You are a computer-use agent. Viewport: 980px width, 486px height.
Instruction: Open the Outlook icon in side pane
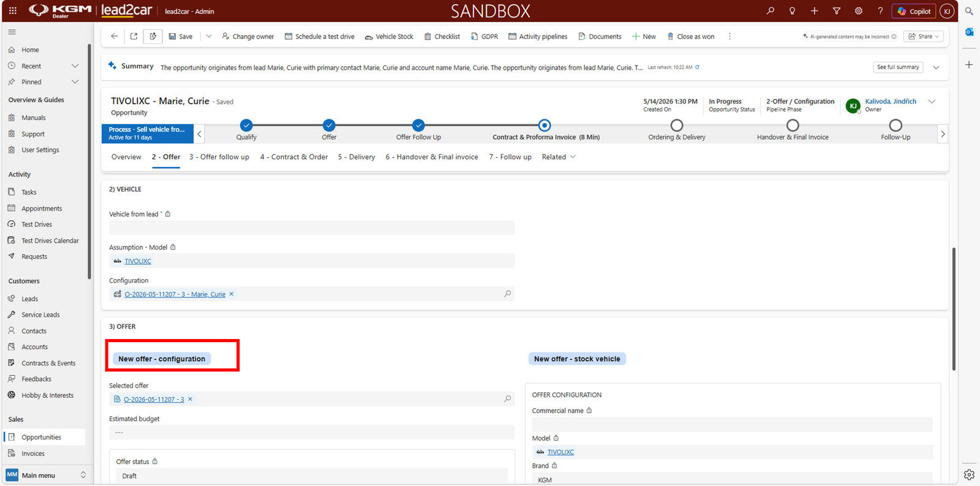969,32
